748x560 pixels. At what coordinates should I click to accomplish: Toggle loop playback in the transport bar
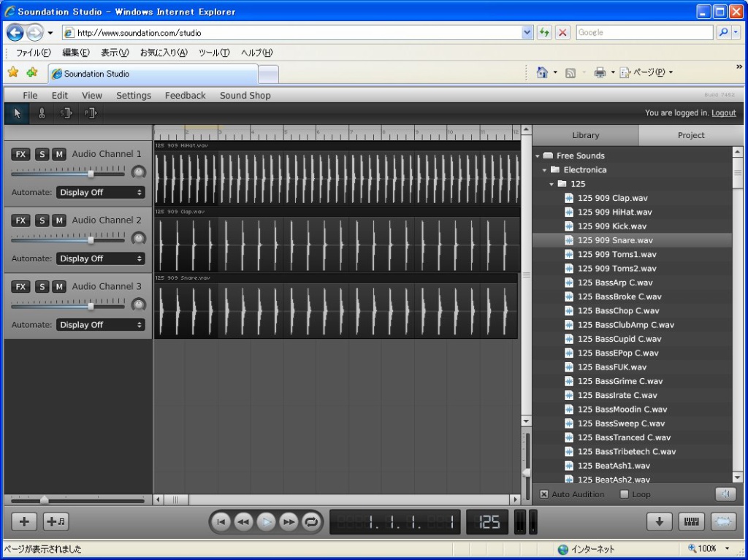tap(311, 522)
